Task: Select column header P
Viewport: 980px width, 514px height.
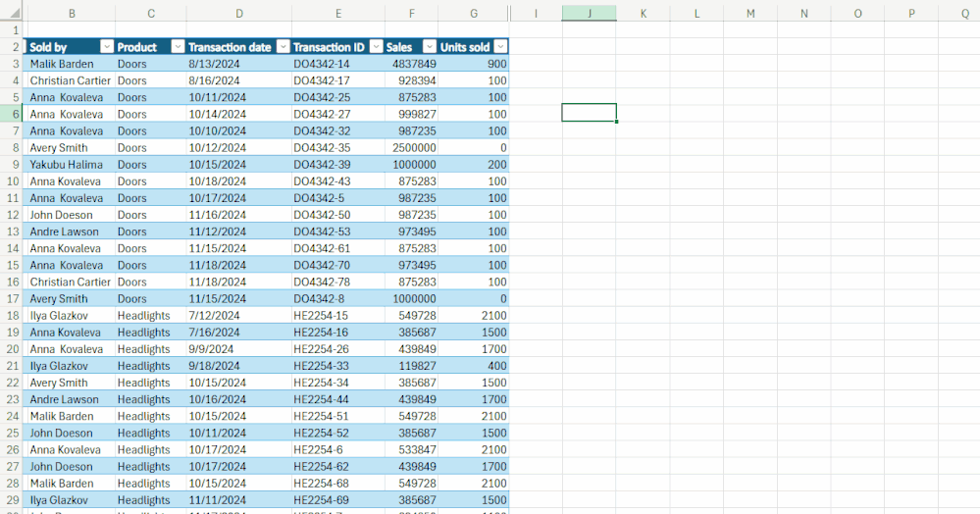Action: point(911,13)
